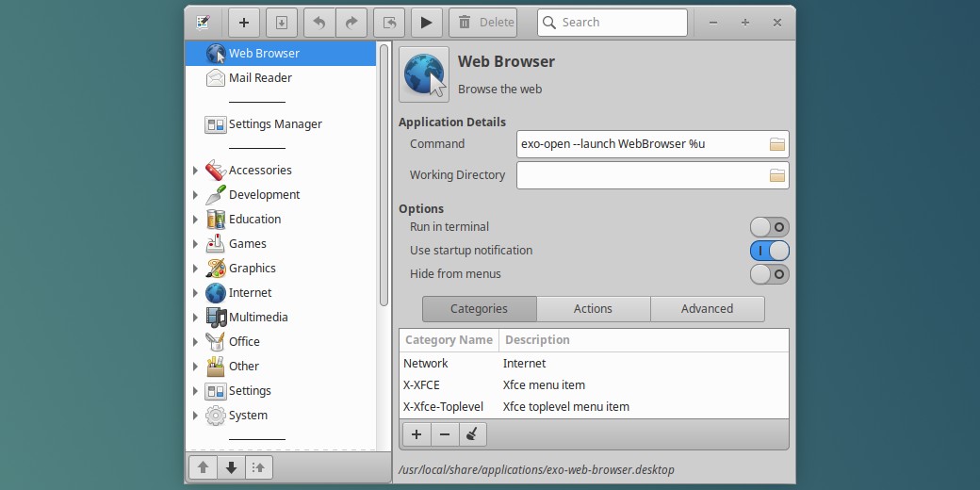Sort by Category Name column header
This screenshot has width=980, height=490.
(449, 340)
